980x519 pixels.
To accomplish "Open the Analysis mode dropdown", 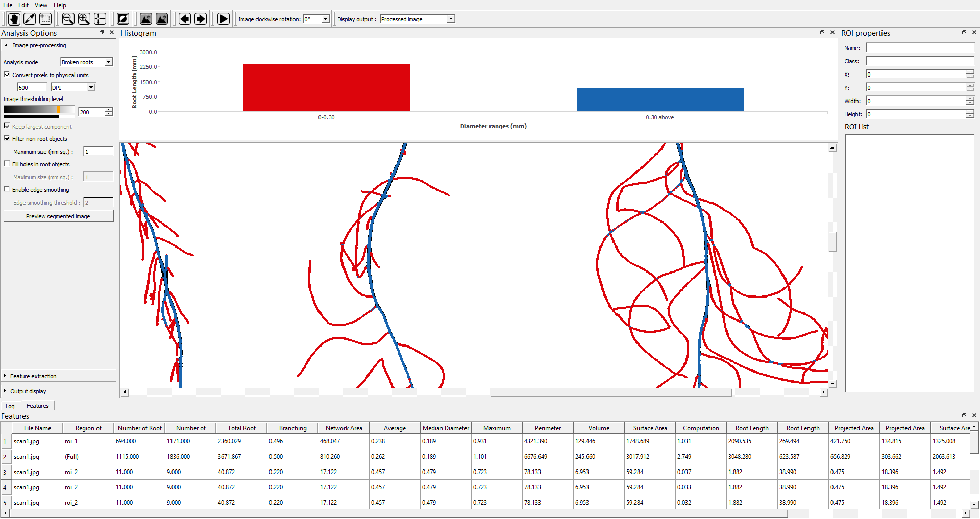I will pos(86,62).
